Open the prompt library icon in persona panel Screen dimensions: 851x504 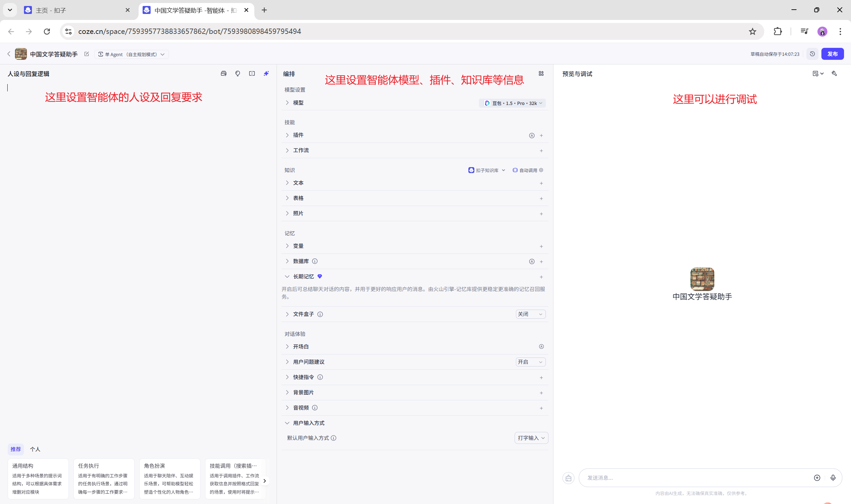pyautogui.click(x=223, y=74)
